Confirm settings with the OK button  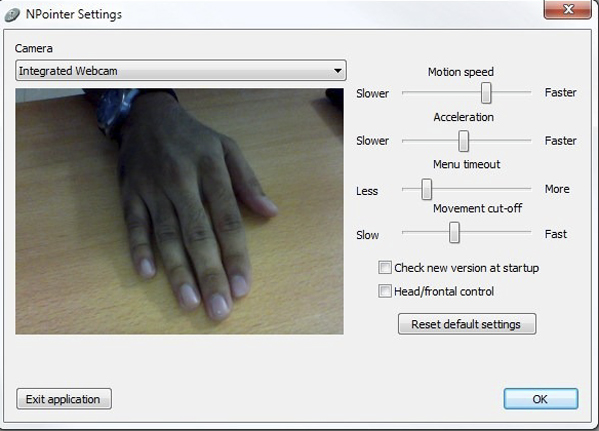pyautogui.click(x=541, y=399)
